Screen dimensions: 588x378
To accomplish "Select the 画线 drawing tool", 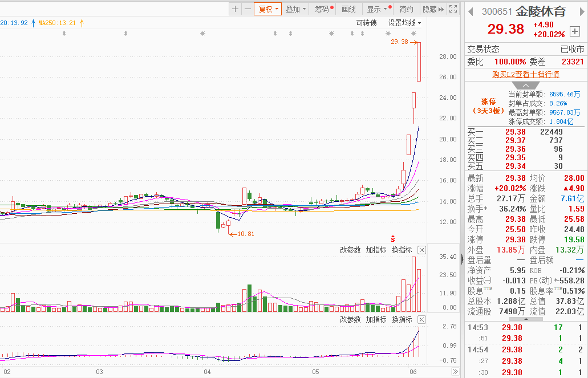I will click(x=348, y=9).
